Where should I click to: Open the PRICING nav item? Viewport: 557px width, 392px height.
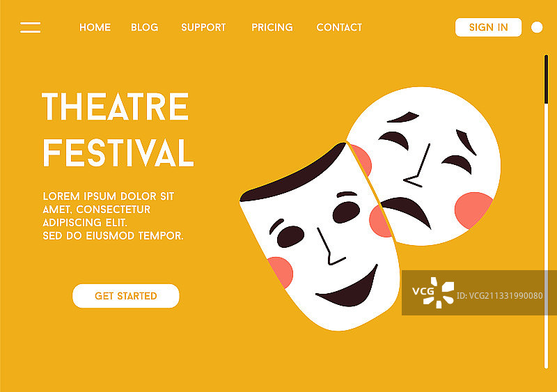(272, 27)
